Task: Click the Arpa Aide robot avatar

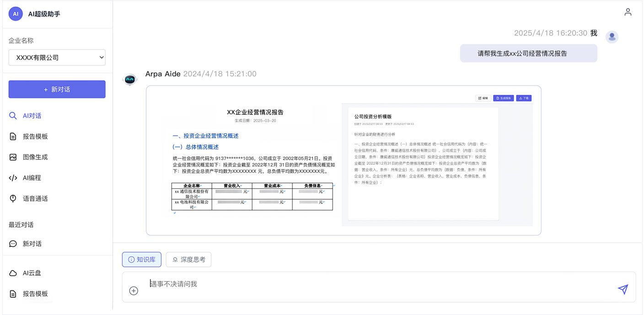Action: [130, 80]
